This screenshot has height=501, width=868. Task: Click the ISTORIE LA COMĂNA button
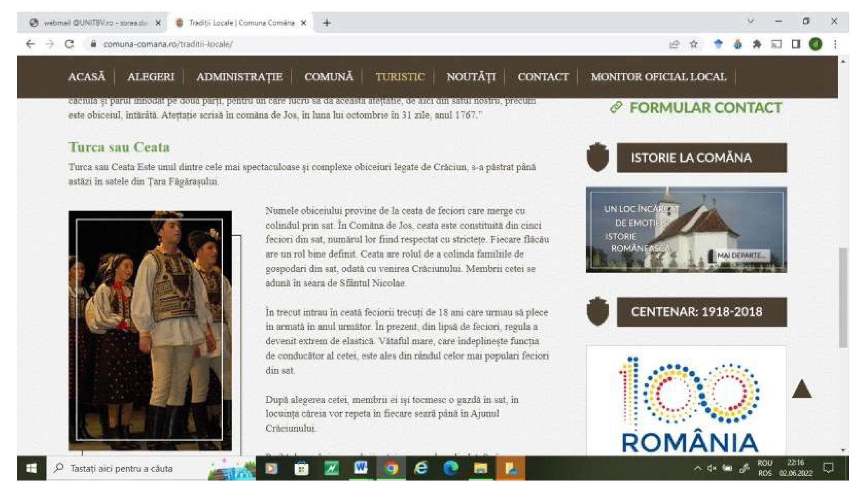[x=702, y=157]
